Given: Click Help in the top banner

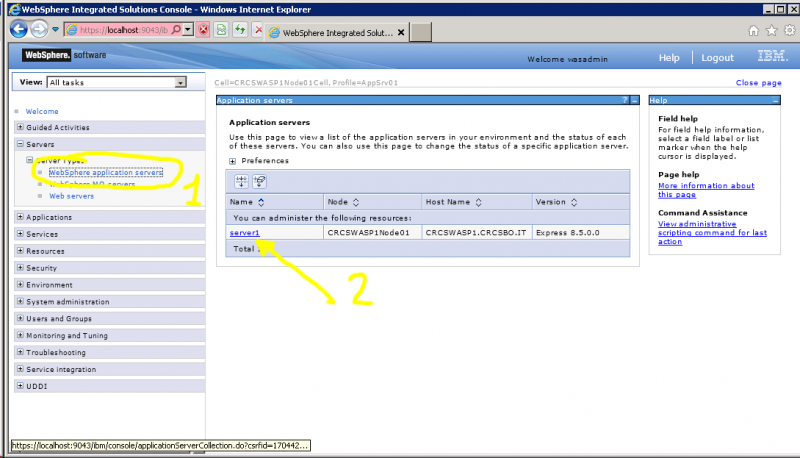Looking at the screenshot, I should [669, 58].
